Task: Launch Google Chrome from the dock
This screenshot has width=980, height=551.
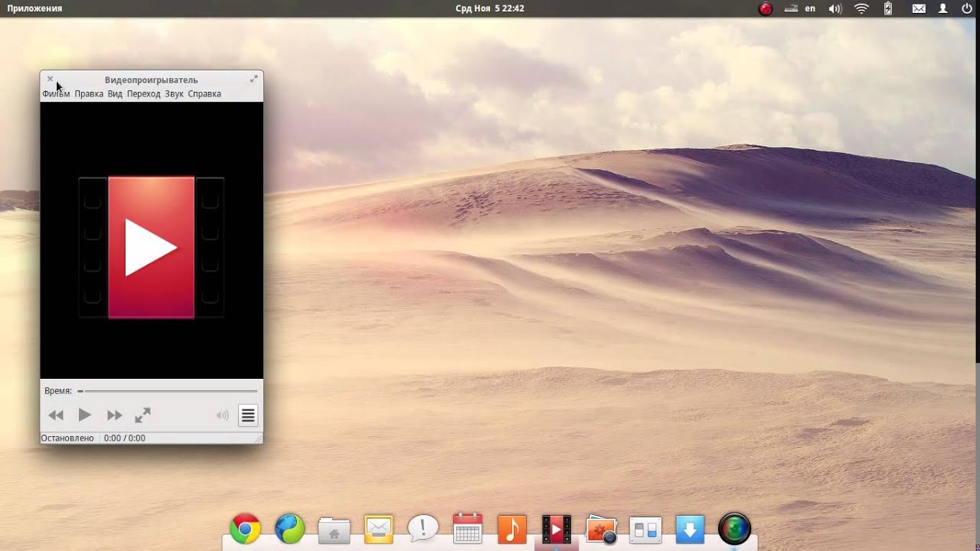Action: 245,529
